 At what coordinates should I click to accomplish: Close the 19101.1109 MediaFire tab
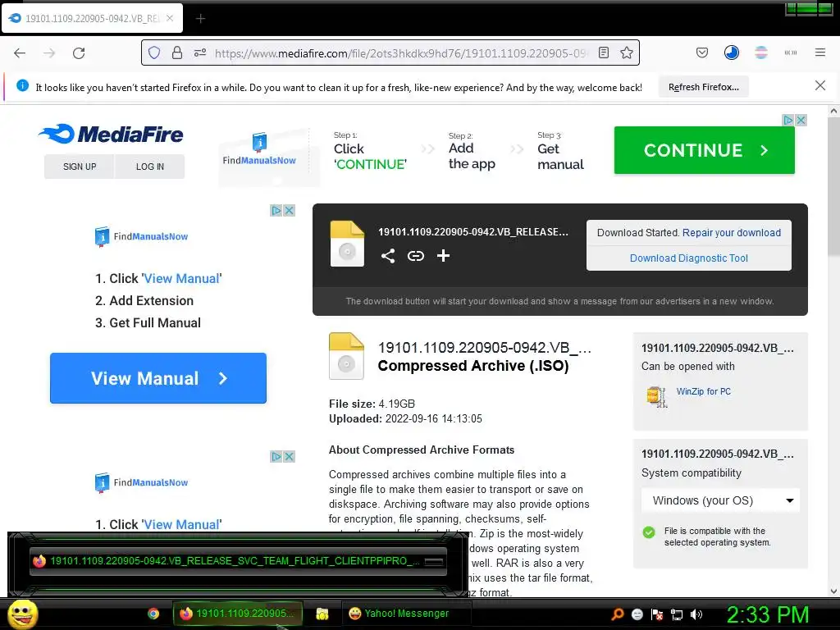170,18
